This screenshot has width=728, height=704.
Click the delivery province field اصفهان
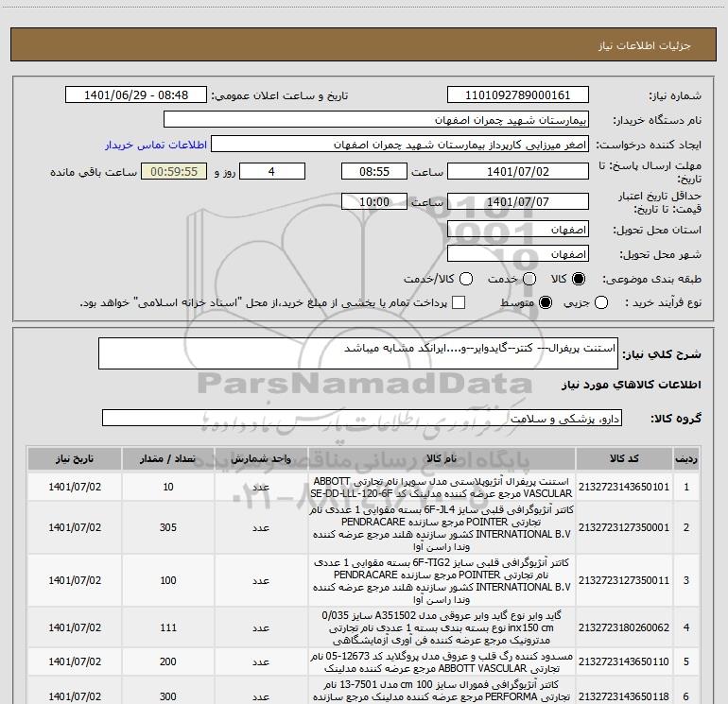[x=518, y=230]
